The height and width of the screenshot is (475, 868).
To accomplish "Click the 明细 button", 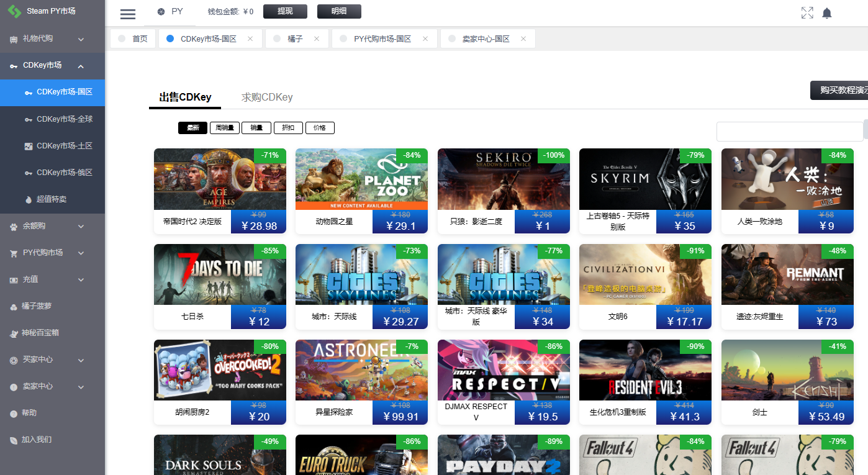I will [x=339, y=11].
